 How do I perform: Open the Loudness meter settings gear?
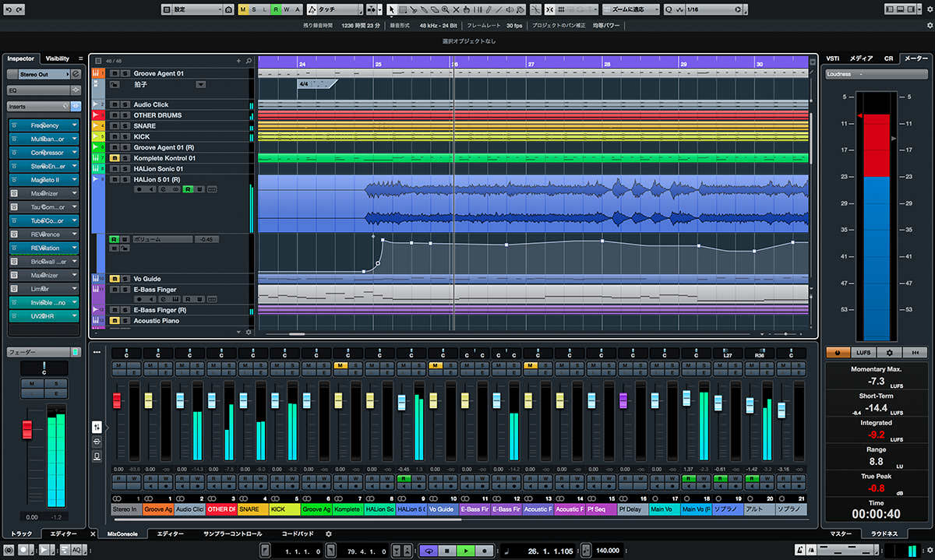click(x=890, y=352)
